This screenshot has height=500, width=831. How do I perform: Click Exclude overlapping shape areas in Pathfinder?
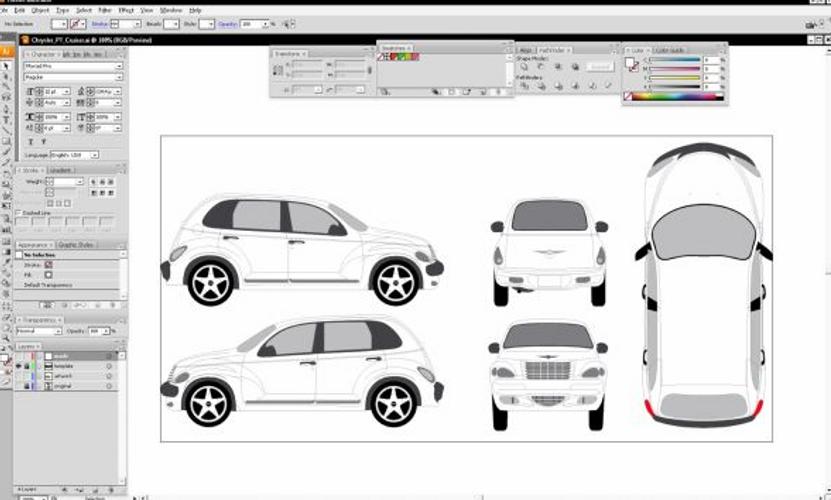tap(574, 67)
